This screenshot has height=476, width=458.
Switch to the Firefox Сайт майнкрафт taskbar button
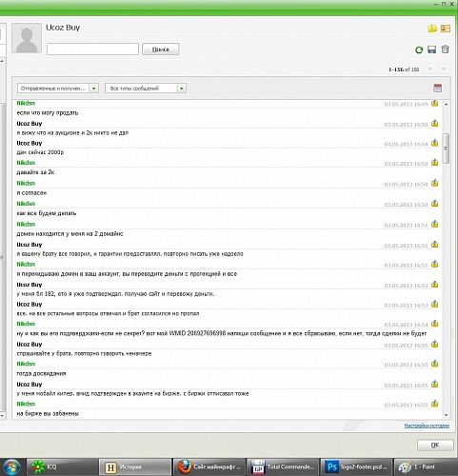[209, 467]
